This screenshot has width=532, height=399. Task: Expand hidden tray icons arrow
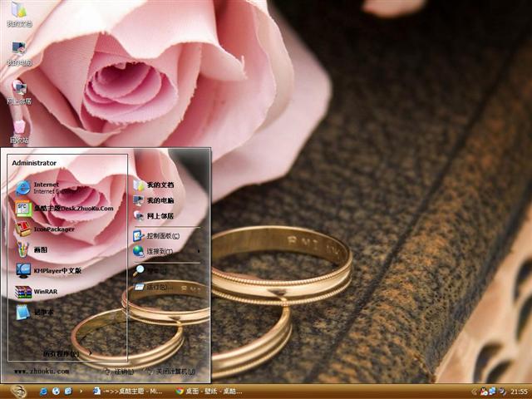(474, 392)
